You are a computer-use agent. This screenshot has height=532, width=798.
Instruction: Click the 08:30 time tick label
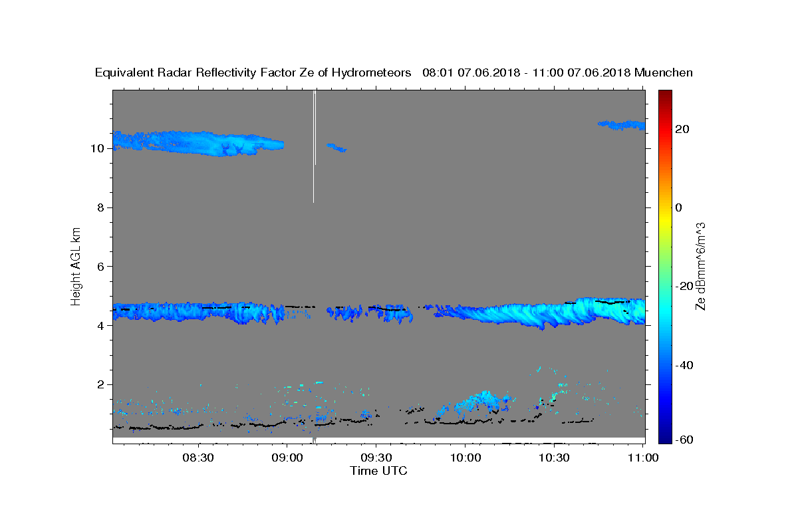pos(198,458)
